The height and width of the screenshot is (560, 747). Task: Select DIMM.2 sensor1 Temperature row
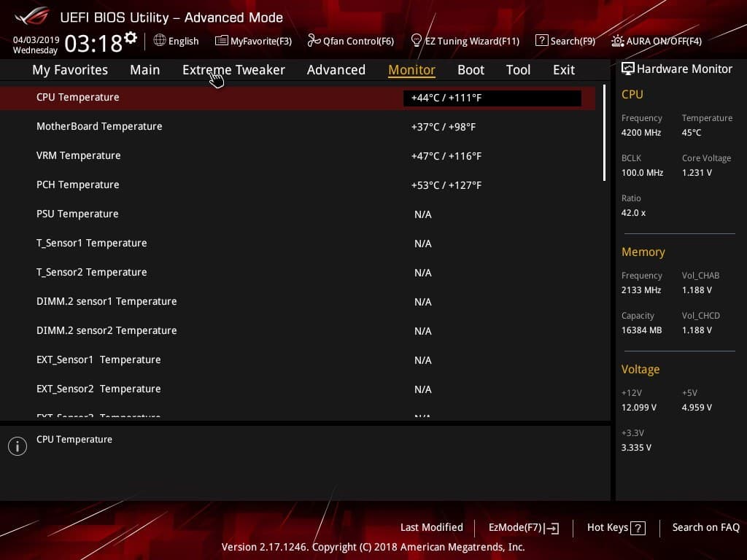pyautogui.click(x=298, y=301)
